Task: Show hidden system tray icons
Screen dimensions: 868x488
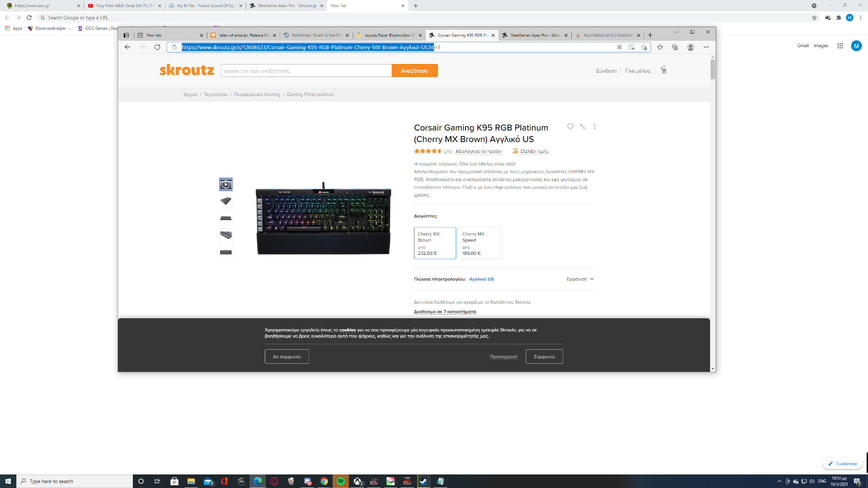Action: [x=780, y=481]
